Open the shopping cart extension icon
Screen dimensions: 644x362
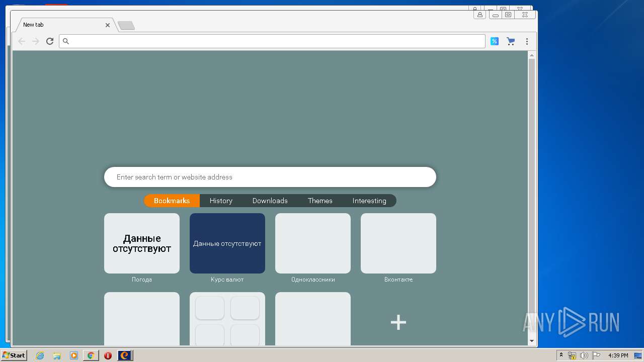(x=511, y=41)
